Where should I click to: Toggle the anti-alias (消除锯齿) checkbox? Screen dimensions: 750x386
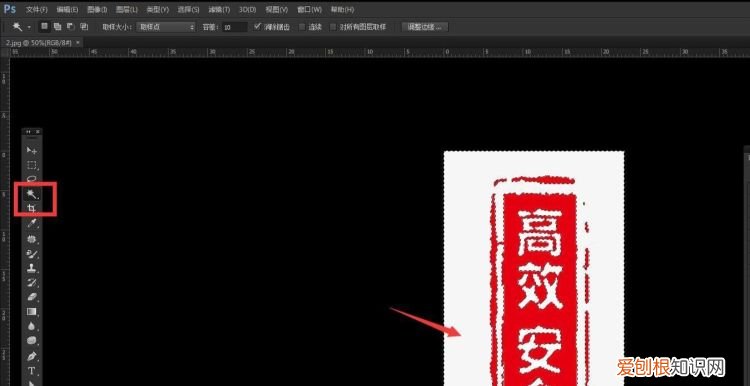click(x=258, y=27)
